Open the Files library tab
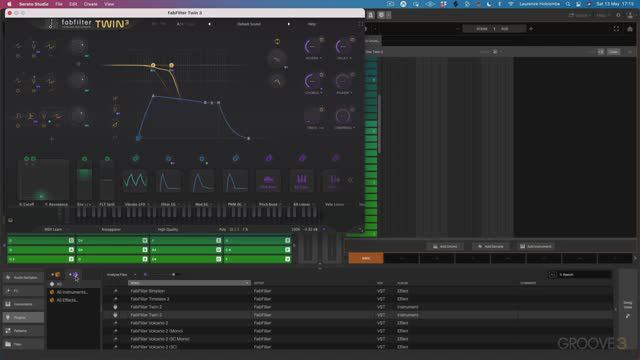 coord(23,344)
